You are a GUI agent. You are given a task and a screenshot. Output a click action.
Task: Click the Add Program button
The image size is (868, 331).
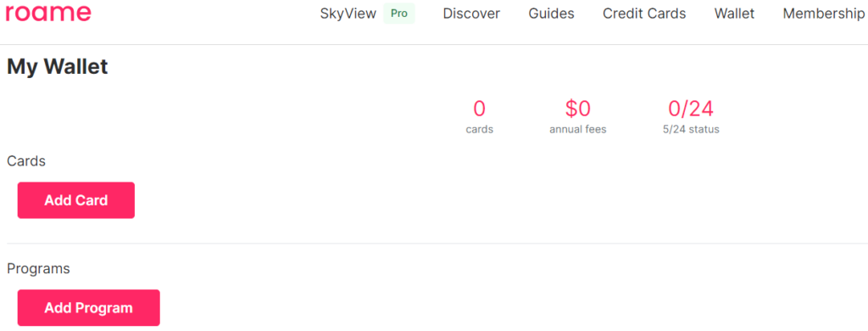click(x=88, y=308)
